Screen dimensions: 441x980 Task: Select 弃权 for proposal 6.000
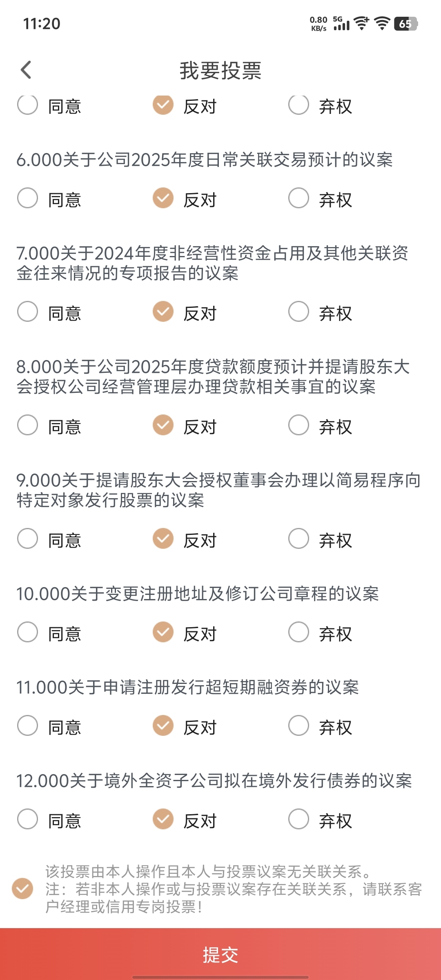[298, 198]
